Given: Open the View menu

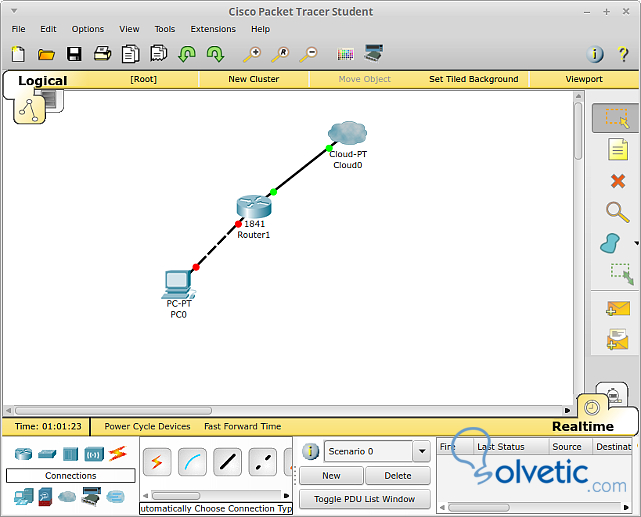Looking at the screenshot, I should (x=129, y=29).
